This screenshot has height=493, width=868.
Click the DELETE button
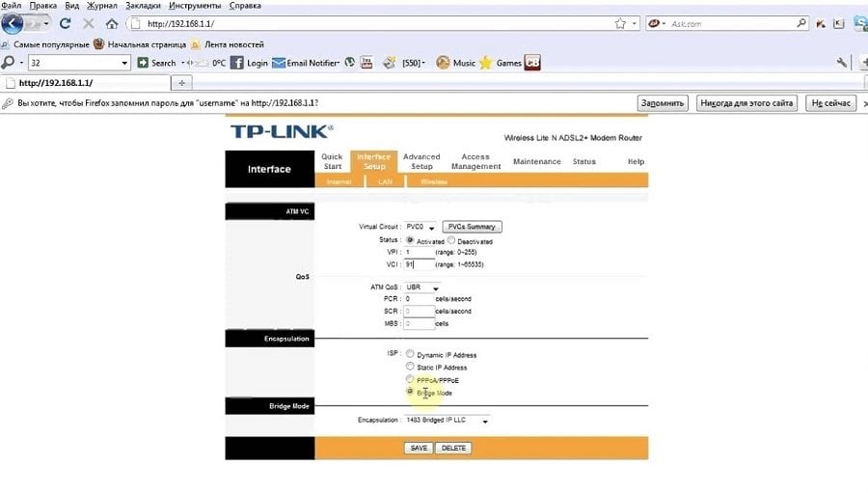point(453,448)
